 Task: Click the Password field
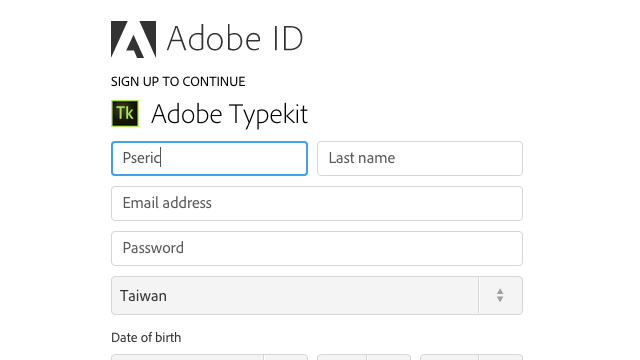317,248
